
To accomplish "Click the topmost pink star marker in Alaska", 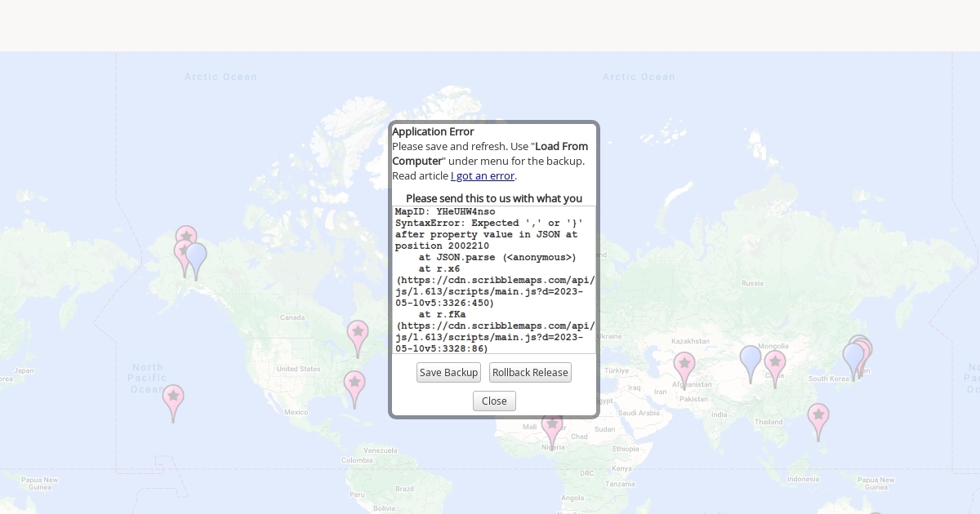I will tap(186, 236).
